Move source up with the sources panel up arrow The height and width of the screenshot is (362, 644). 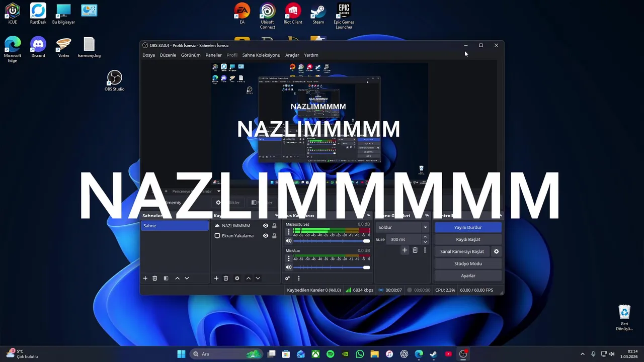click(x=248, y=278)
